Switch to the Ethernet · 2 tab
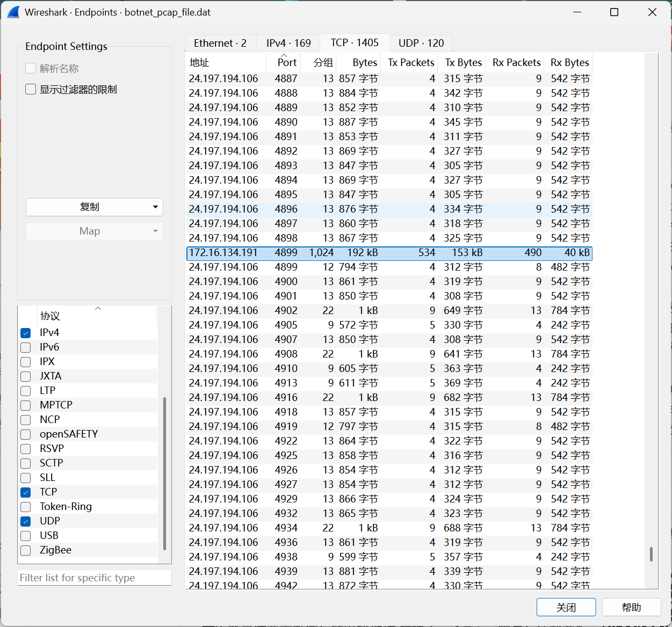 pyautogui.click(x=220, y=43)
